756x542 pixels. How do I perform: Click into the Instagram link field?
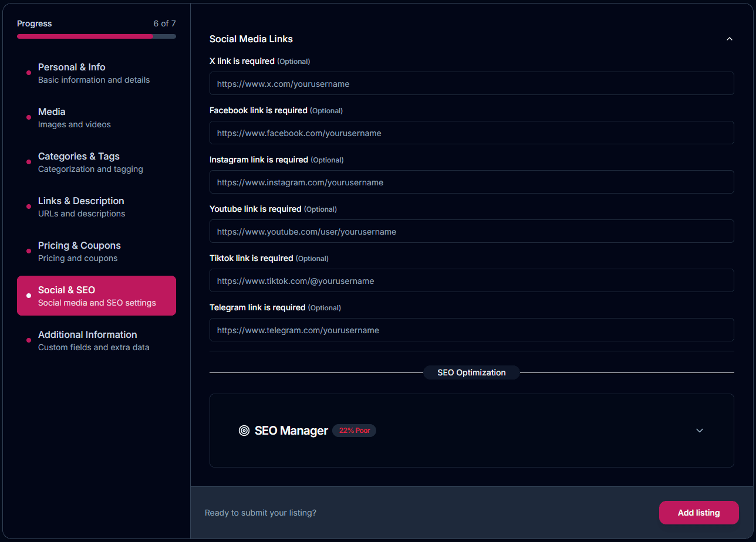(x=471, y=182)
